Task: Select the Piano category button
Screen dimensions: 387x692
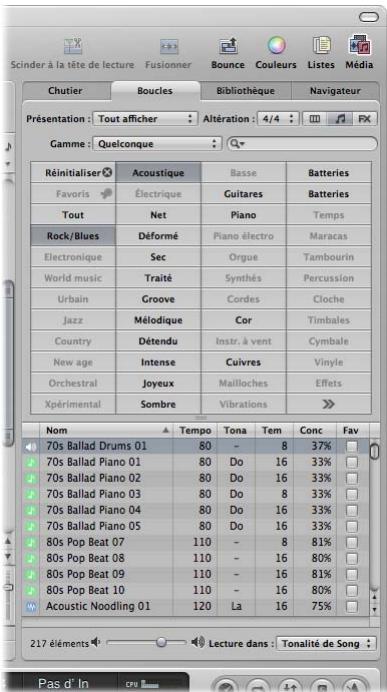Action: coord(244,215)
